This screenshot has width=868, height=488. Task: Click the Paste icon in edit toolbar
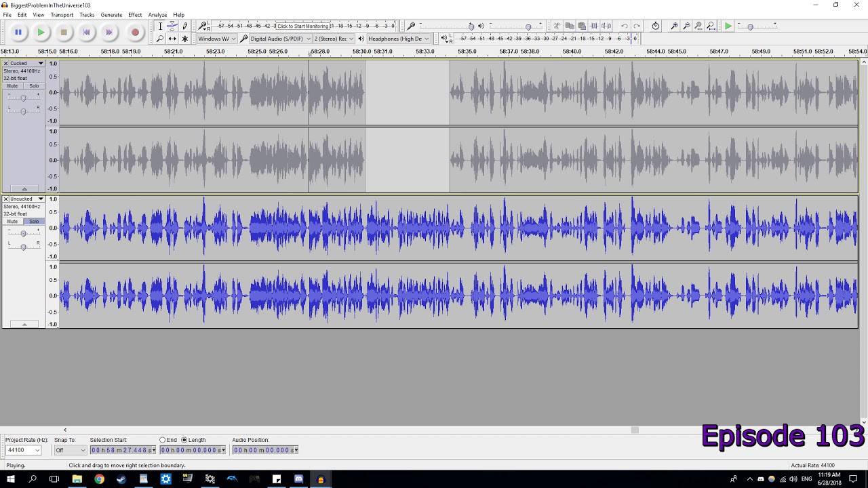[x=582, y=26]
